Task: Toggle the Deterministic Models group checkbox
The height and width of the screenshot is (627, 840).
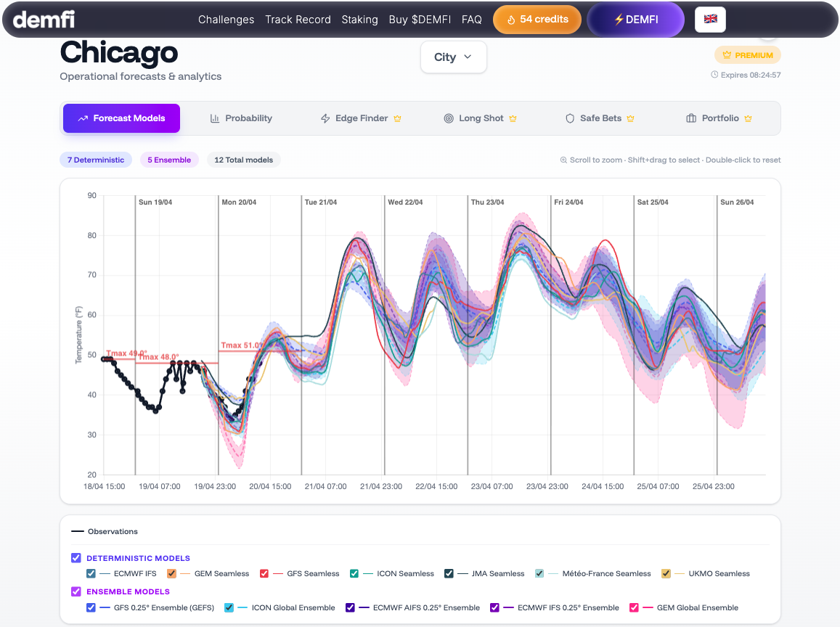Action: [76, 558]
